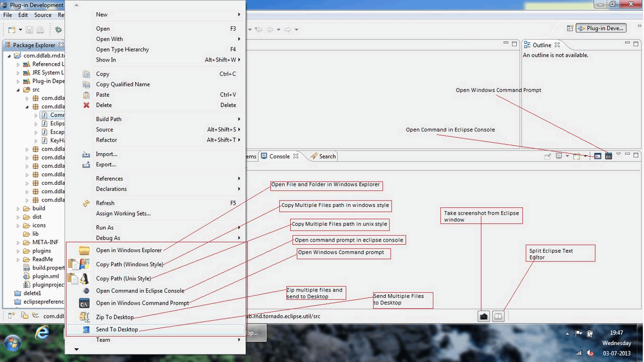Close the Outline tab with its X
The width and height of the screenshot is (644, 362).
tap(557, 45)
